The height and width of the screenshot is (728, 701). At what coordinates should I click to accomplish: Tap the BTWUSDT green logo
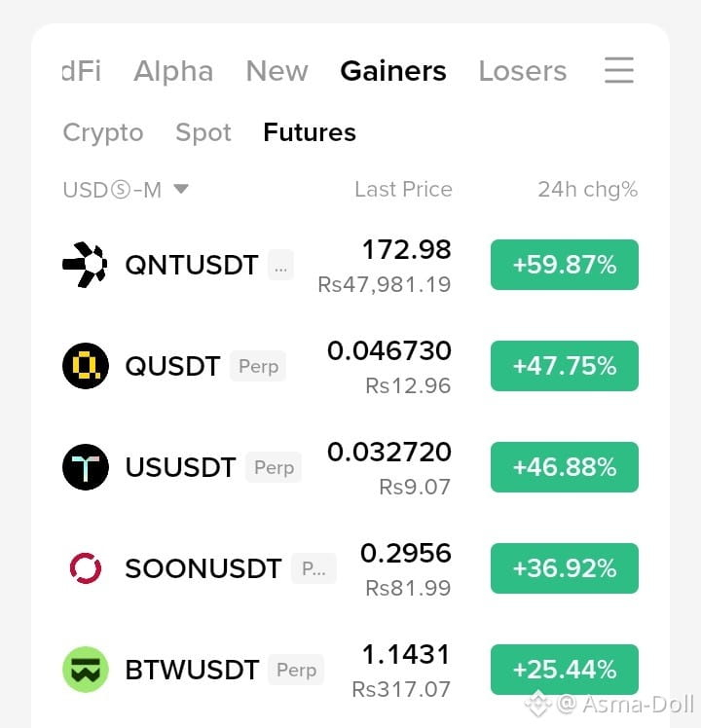(x=86, y=670)
